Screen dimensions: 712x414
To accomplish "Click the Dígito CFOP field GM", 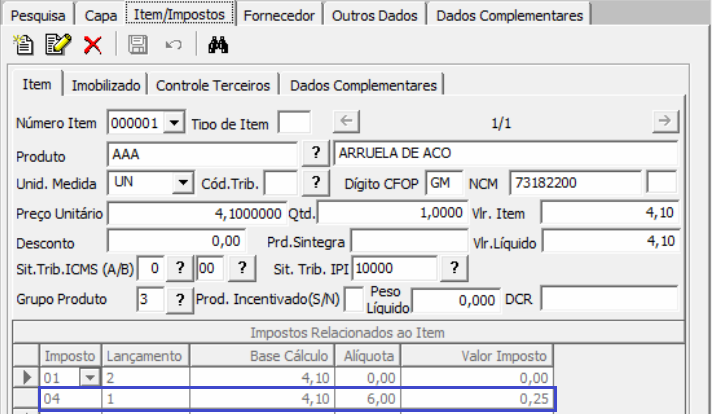I will [x=444, y=183].
